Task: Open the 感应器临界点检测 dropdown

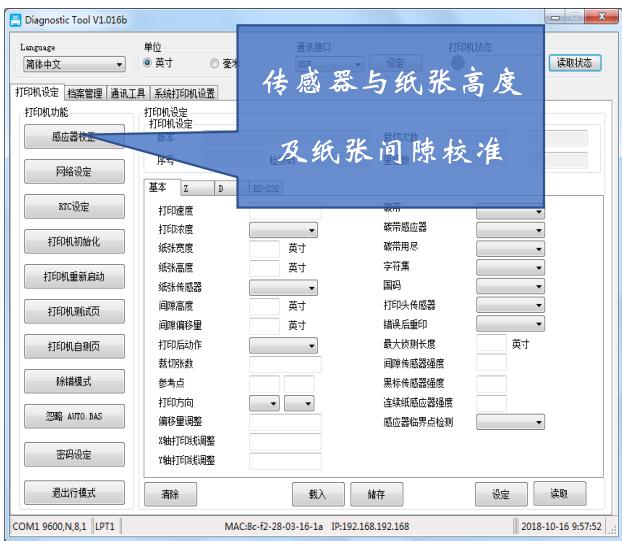Action: (x=510, y=422)
